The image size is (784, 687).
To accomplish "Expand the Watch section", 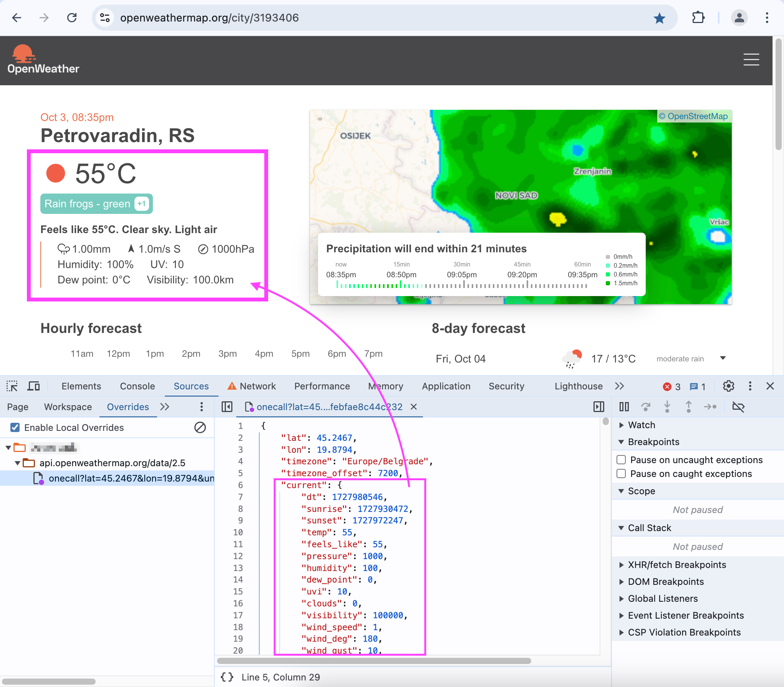I will [x=621, y=425].
